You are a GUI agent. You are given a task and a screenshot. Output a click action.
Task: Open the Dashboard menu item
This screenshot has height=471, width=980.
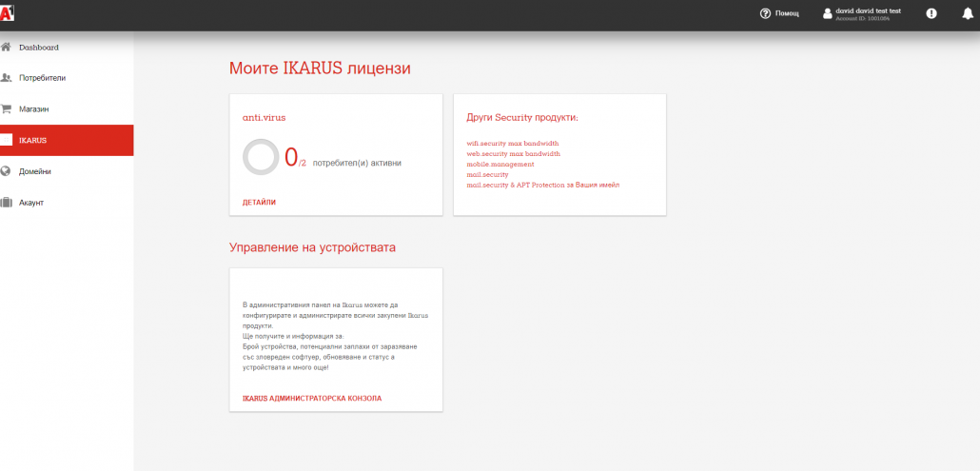pos(39,47)
